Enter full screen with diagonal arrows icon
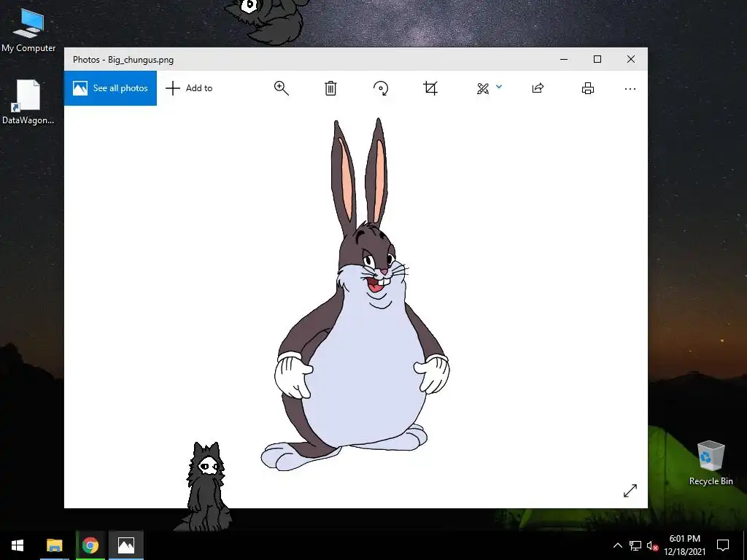 [630, 491]
